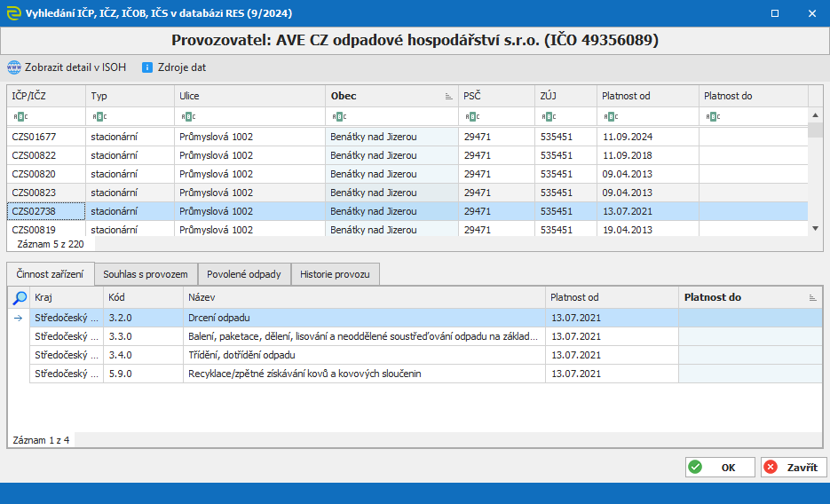This screenshot has width=830, height=504.
Task: Select row CZS00823
Action: (x=407, y=193)
